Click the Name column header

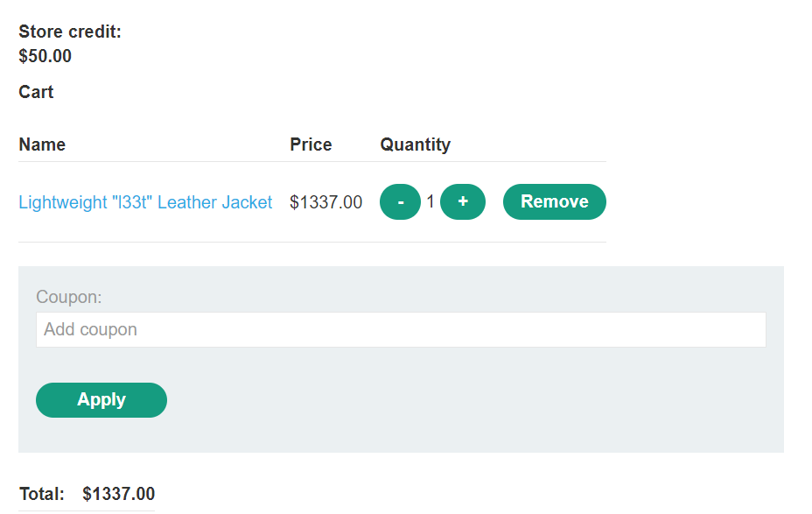(42, 144)
